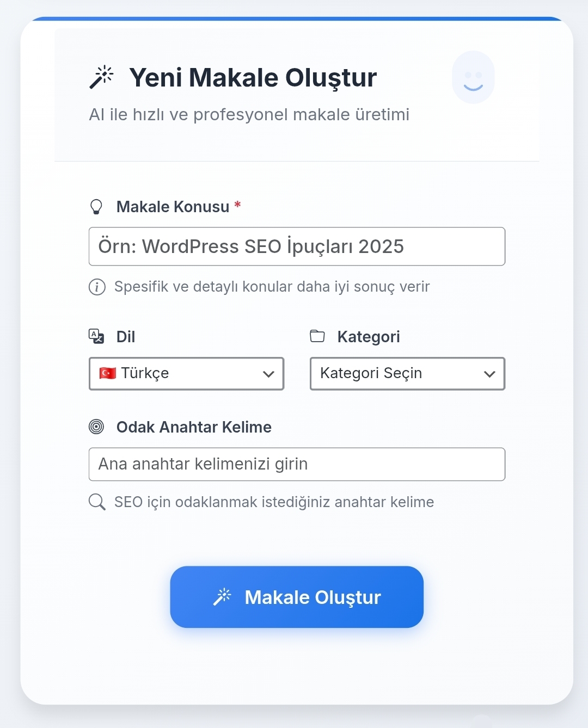Click the info circle icon below the topic field
588x728 pixels.
pos(97,287)
